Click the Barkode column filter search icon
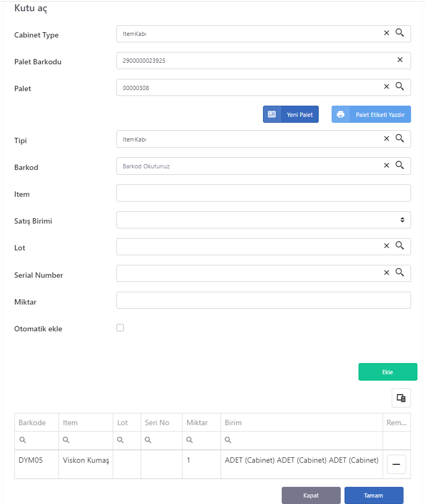 click(x=23, y=440)
